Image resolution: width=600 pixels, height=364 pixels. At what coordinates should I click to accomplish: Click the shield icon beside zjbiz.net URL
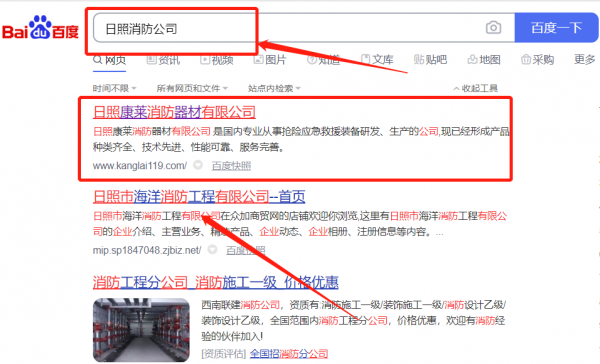point(212,250)
